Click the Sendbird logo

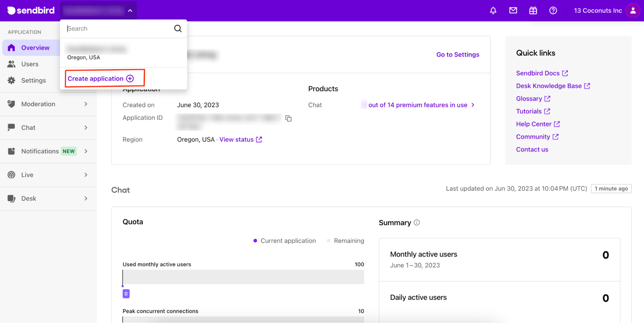tap(31, 10)
